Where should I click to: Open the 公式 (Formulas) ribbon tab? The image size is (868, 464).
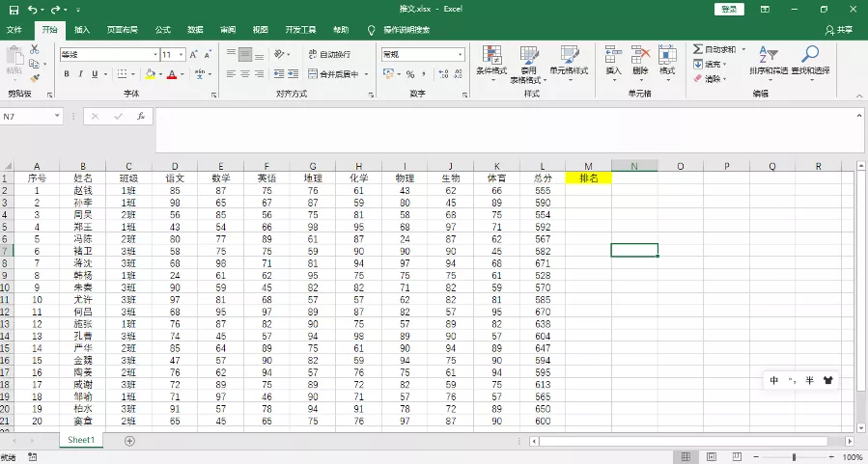[x=162, y=30]
